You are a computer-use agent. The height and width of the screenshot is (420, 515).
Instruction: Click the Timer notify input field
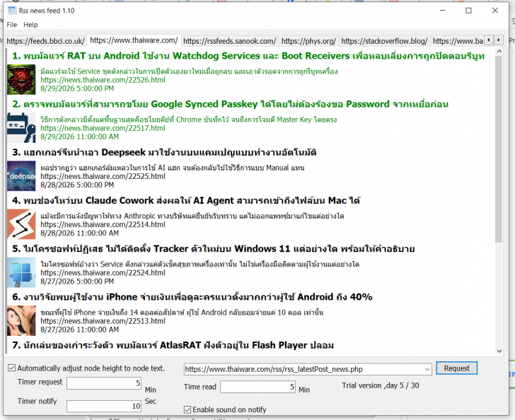pos(104,406)
